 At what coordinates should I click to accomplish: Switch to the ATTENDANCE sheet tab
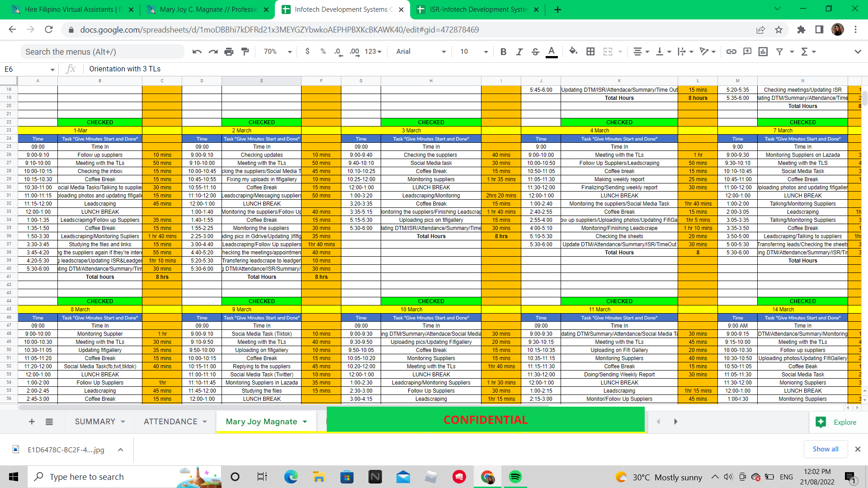click(170, 422)
